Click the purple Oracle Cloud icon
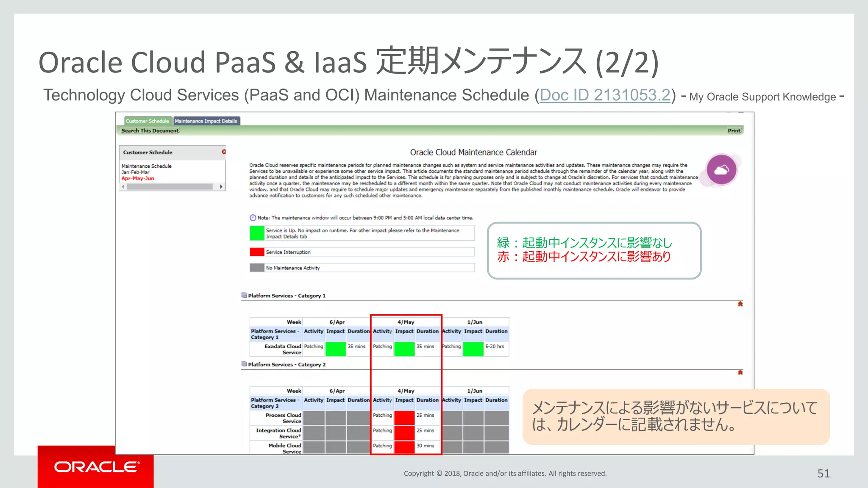868x488 pixels. (721, 170)
